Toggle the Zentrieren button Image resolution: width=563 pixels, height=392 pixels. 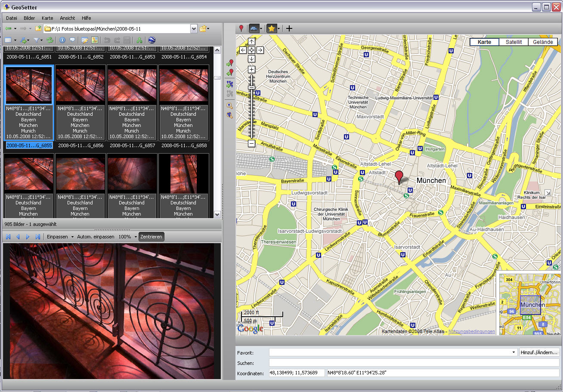pos(151,237)
